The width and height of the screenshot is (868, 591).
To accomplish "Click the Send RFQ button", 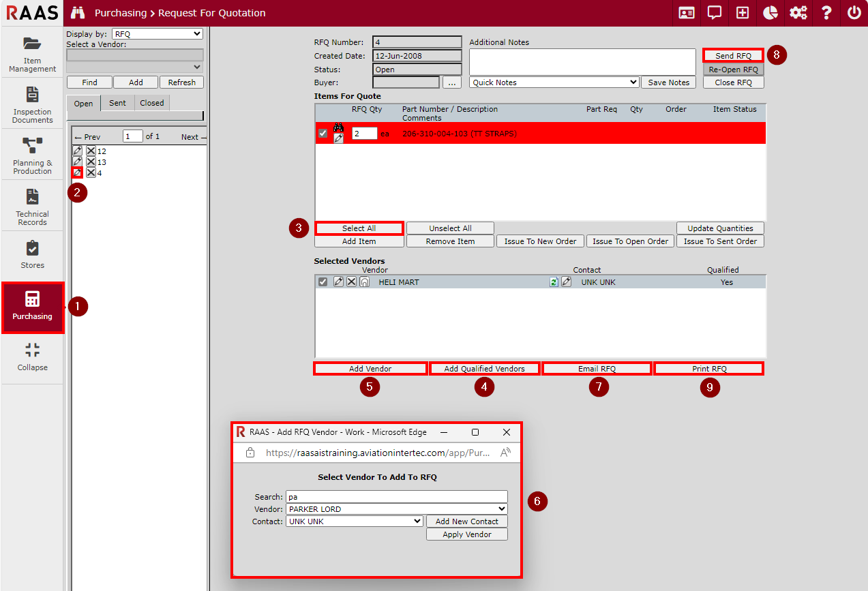I will point(733,56).
